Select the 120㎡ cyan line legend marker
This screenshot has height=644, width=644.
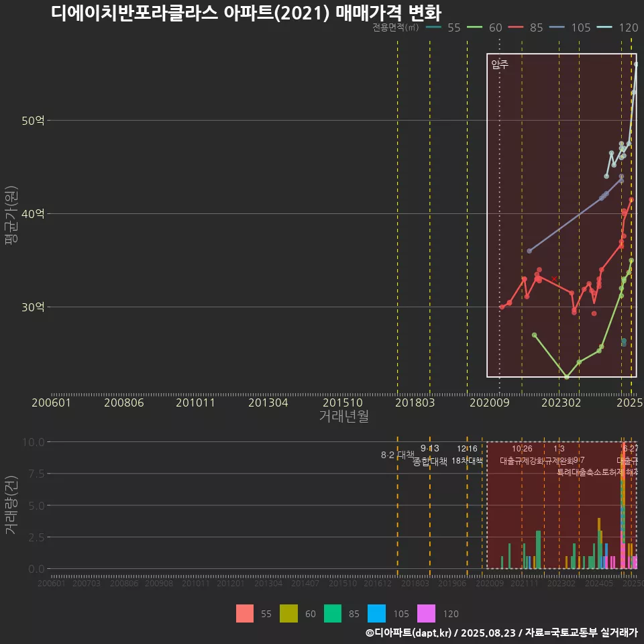(x=606, y=28)
